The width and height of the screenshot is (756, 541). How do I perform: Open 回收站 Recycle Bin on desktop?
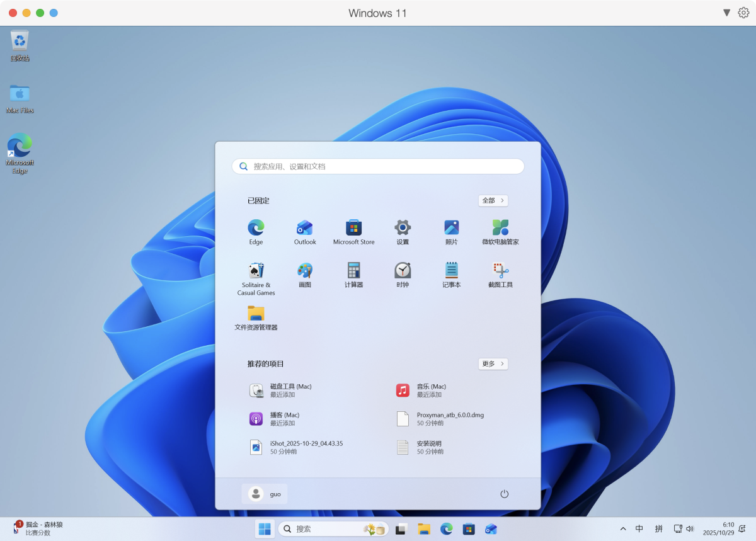tap(20, 45)
